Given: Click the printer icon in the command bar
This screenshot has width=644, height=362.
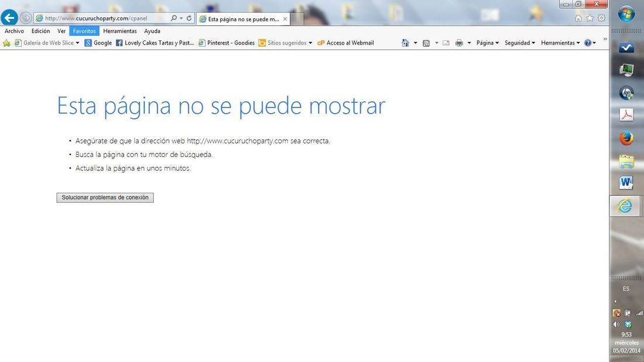Looking at the screenshot, I should click(x=459, y=43).
